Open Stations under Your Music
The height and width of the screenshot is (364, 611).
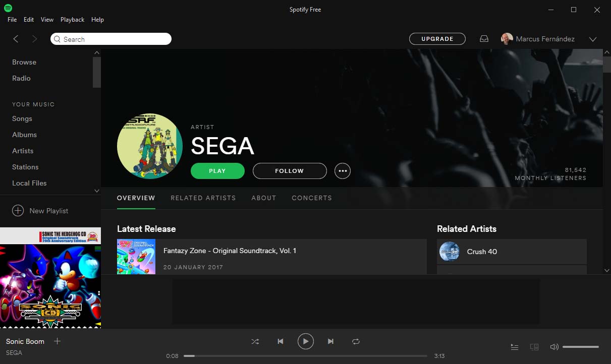25,167
